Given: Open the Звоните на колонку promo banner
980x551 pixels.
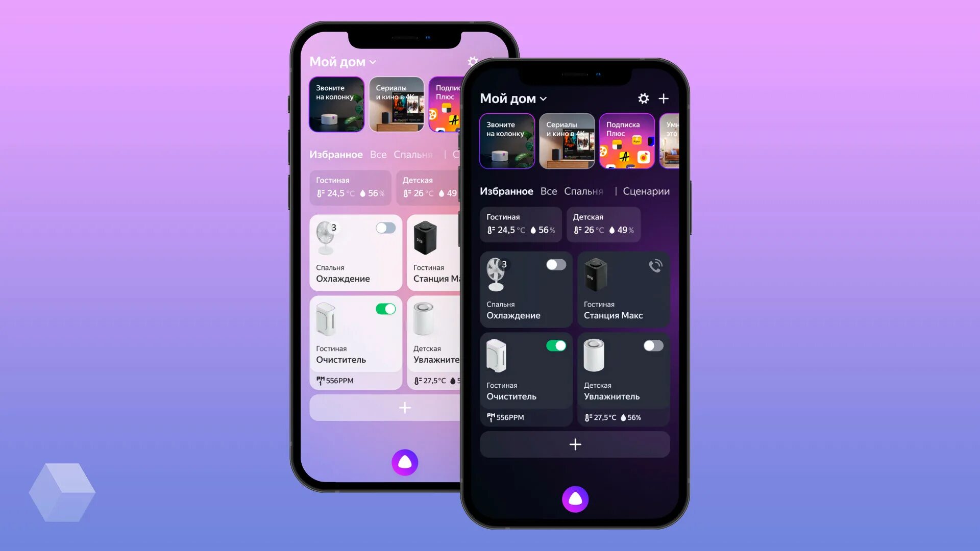Looking at the screenshot, I should pos(506,141).
